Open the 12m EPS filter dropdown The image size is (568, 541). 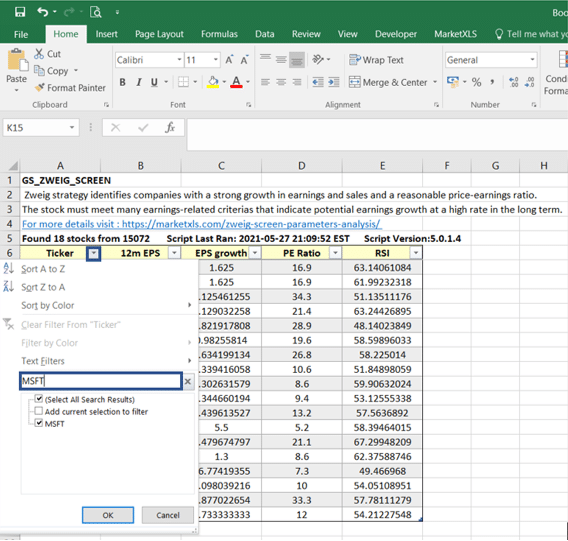click(x=174, y=253)
